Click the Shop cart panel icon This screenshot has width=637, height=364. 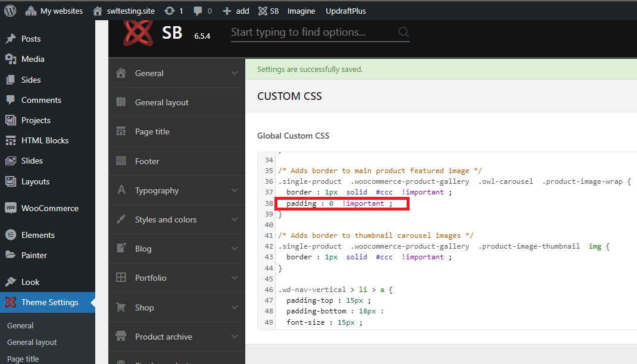[121, 307]
